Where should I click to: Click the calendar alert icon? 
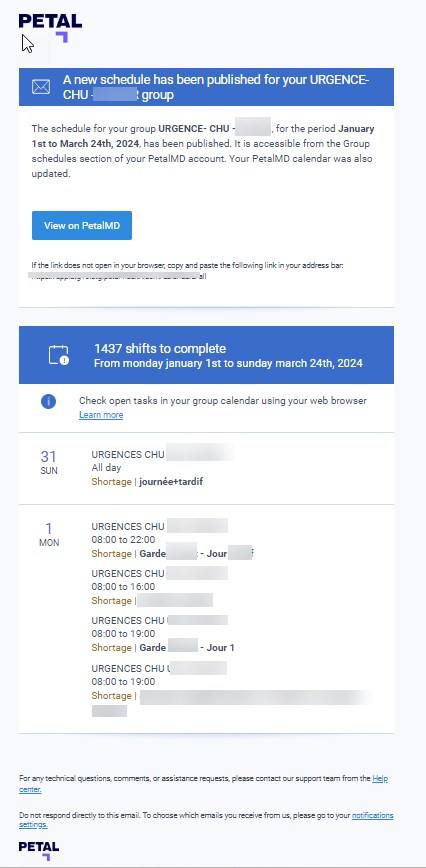click(x=59, y=355)
